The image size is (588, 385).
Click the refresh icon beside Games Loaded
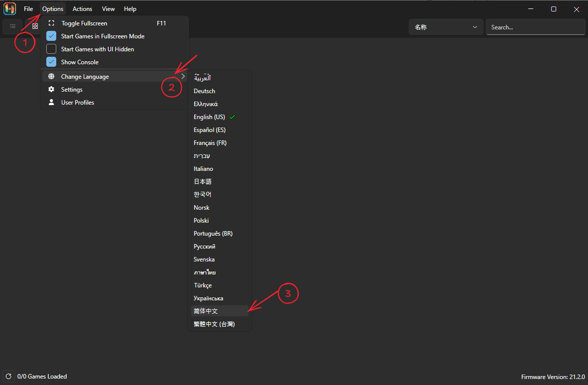click(8, 377)
